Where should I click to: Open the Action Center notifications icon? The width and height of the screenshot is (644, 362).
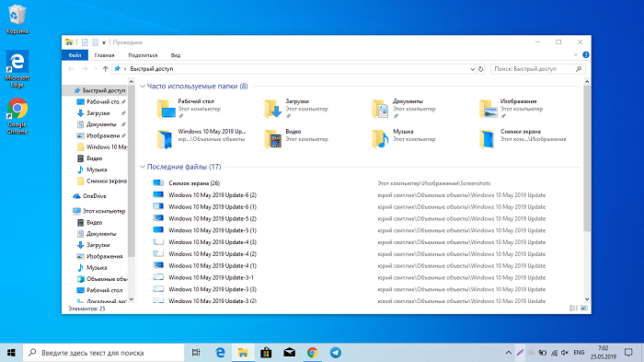(628, 353)
